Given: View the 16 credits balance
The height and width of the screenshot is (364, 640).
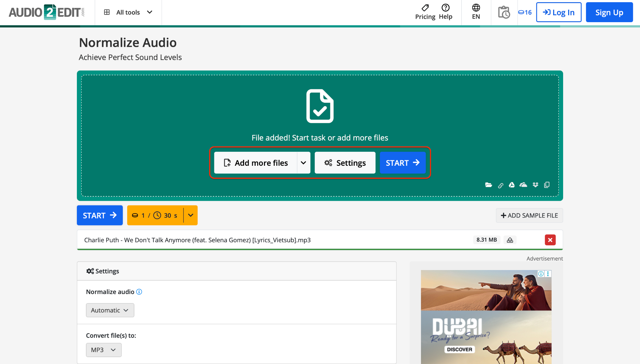Looking at the screenshot, I should (525, 12).
